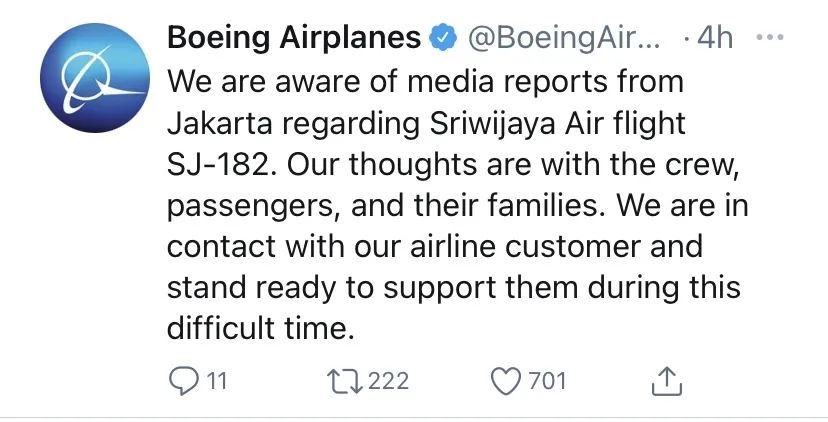Open the @BoeingAir handle link

tap(562, 39)
